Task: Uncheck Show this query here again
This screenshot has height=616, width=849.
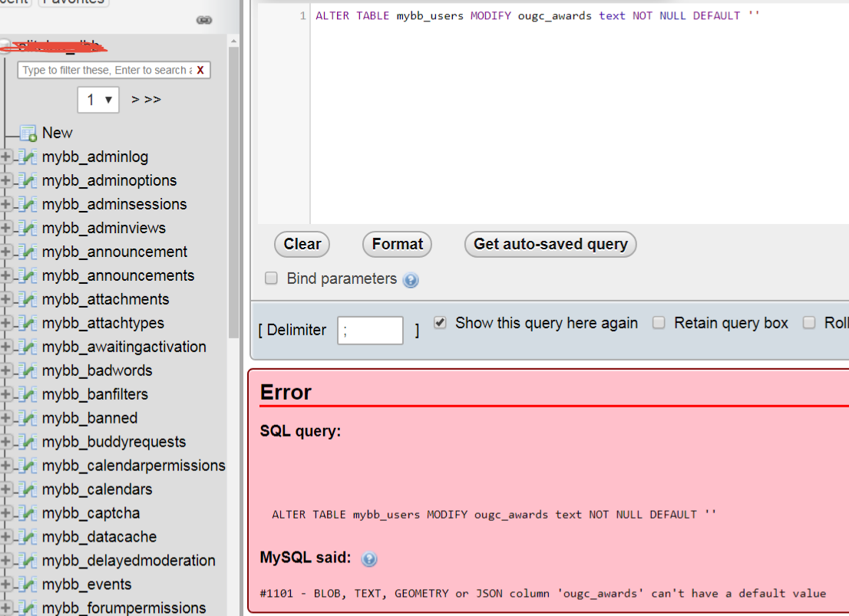Action: [440, 323]
